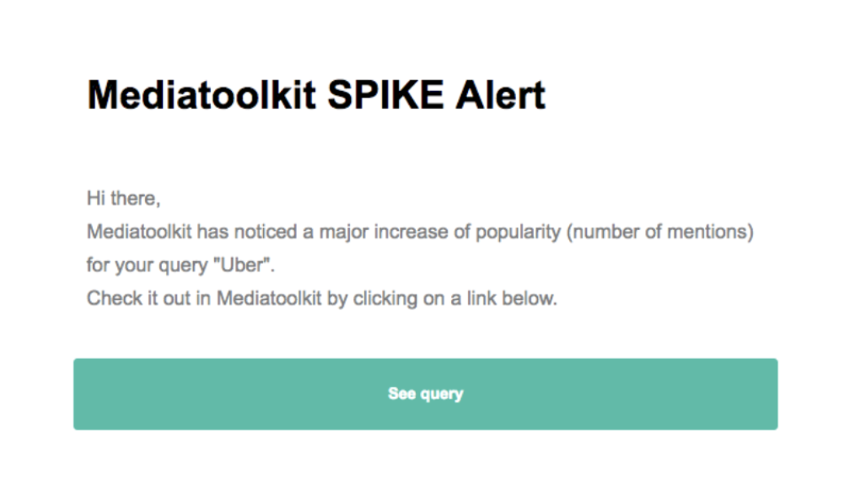Click Mediatoolkit in the heading title
This screenshot has height=504, width=850.
coord(202,95)
